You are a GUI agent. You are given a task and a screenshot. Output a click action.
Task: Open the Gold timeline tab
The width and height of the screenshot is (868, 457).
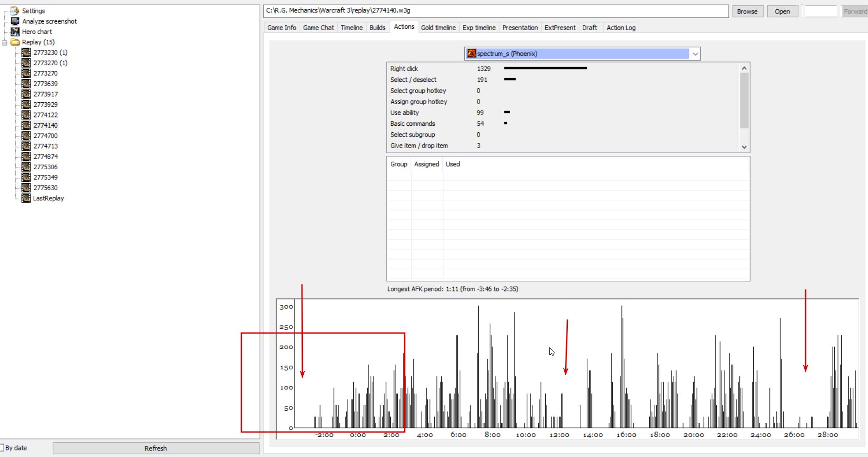[x=438, y=28]
